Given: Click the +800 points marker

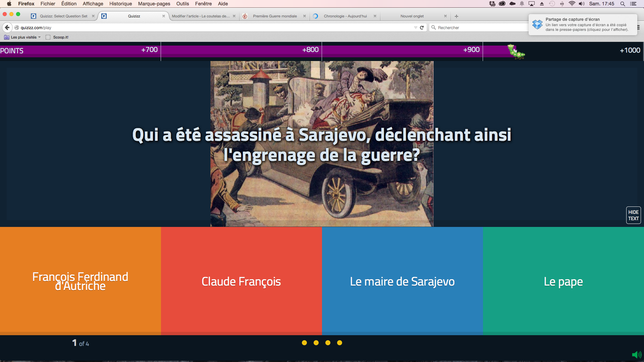Looking at the screenshot, I should point(310,50).
